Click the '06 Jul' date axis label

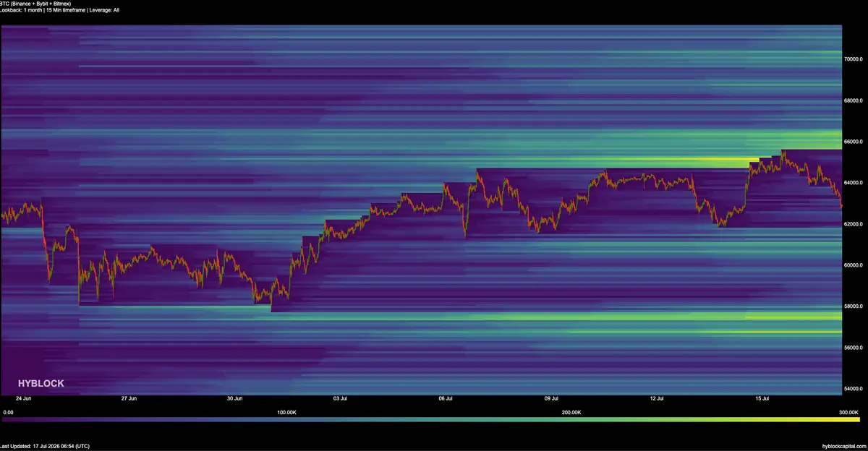point(446,398)
